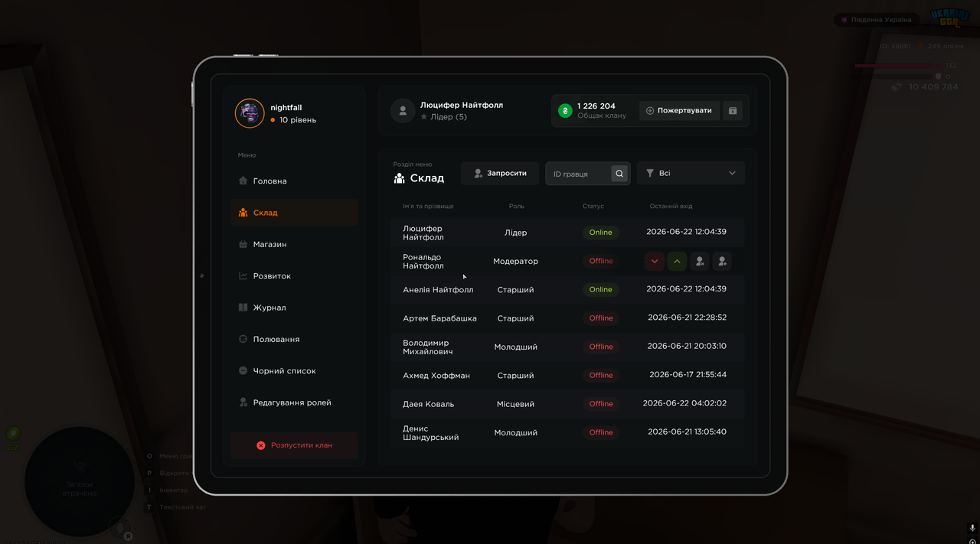Select the Артем Барабашка row name
Viewport: 980px width, 544px height.
[439, 318]
